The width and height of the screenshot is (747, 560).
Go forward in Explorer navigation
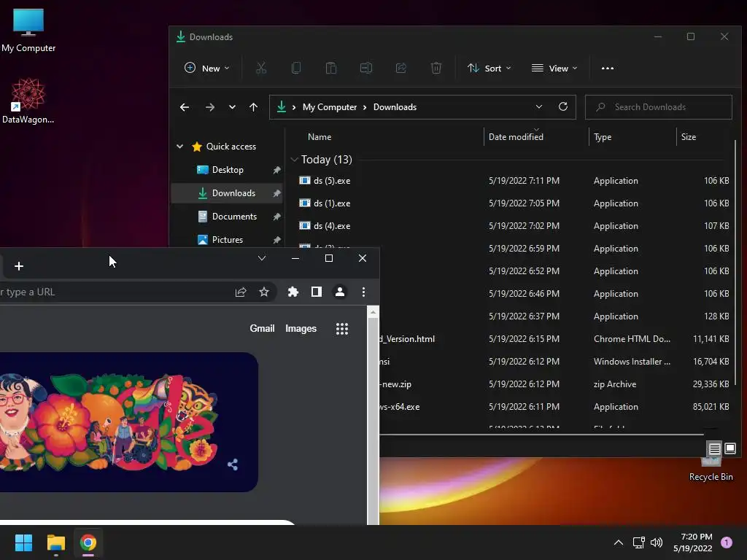[209, 107]
